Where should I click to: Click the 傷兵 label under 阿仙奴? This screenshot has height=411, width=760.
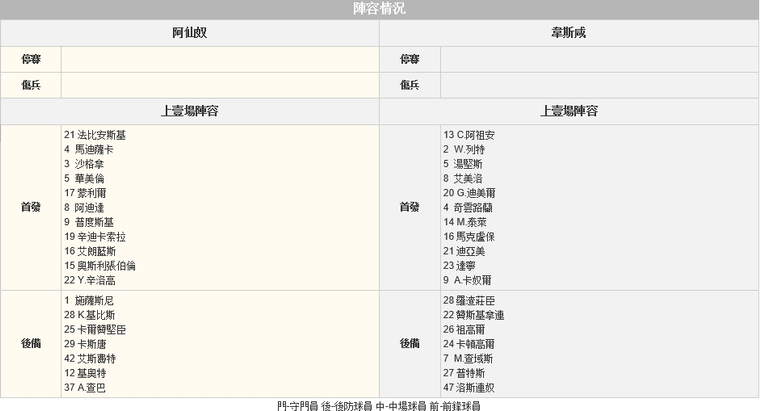point(31,85)
